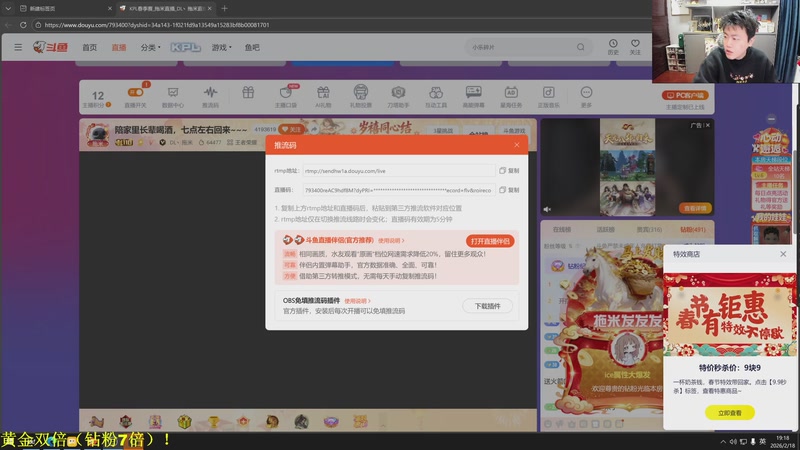This screenshot has width=800, height=450.
Task: Click 立即查看 in 特效商店 popup
Action: coord(730,413)
